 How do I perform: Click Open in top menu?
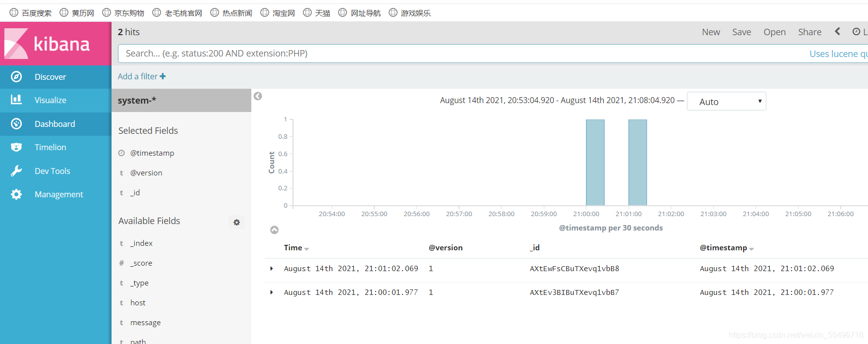(774, 32)
